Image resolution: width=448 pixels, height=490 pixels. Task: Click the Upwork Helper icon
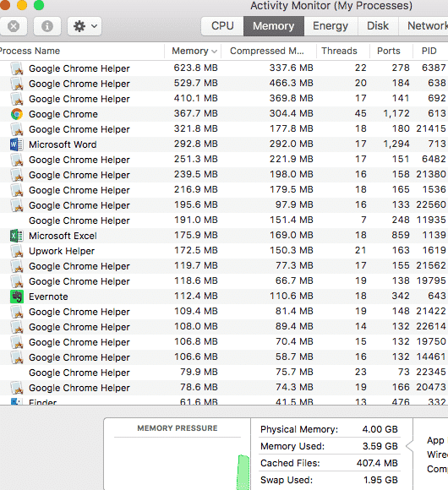pos(17,251)
